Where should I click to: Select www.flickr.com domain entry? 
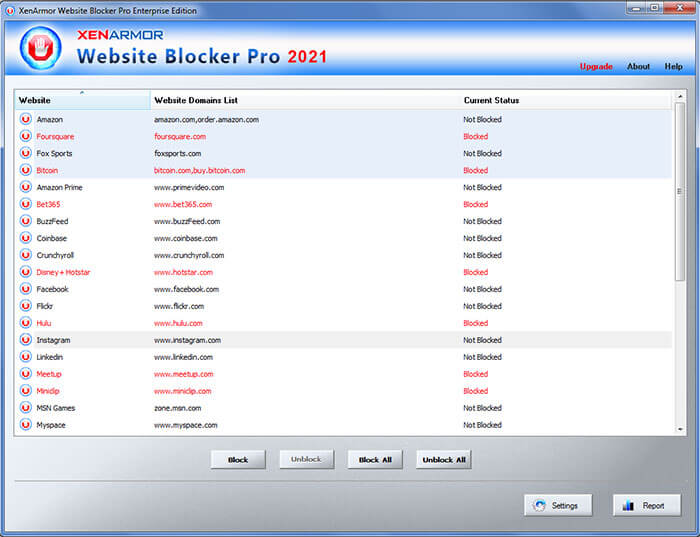coord(179,306)
